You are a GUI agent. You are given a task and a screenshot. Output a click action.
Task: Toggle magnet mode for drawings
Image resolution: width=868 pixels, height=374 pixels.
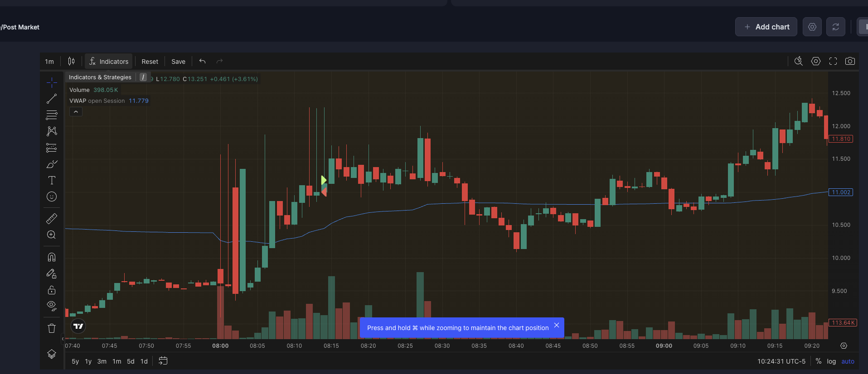click(52, 257)
